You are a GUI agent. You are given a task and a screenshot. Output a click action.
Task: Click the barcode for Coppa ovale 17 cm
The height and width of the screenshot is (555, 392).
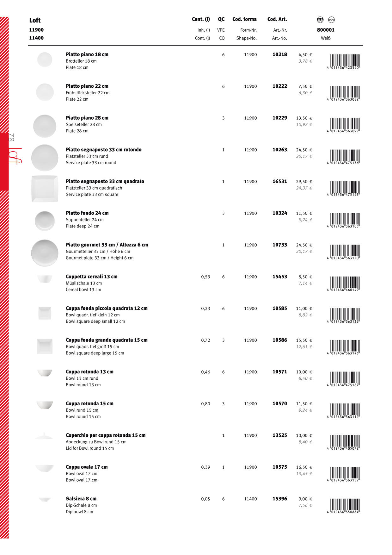coord(344,474)
